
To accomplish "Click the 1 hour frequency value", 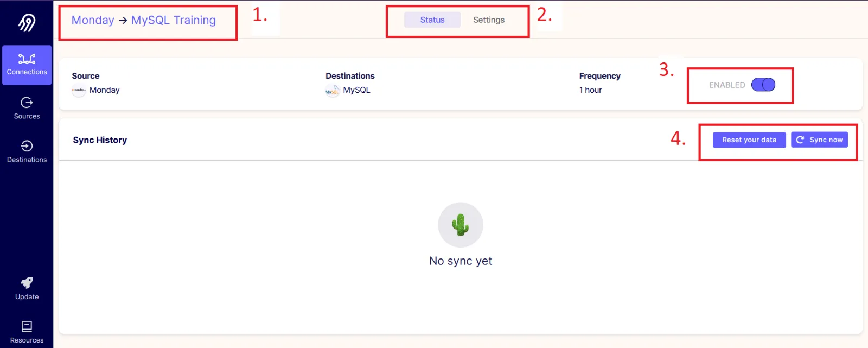I will 590,90.
